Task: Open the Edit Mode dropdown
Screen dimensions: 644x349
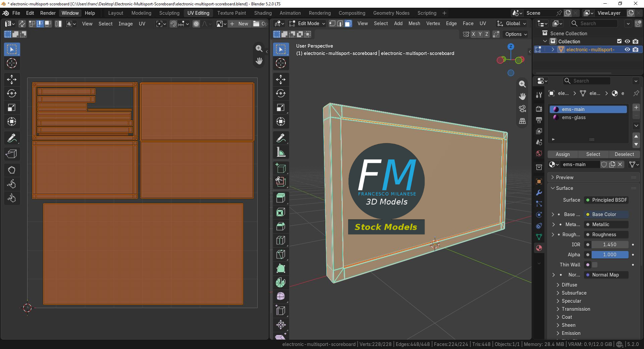Action: pyautogui.click(x=307, y=23)
